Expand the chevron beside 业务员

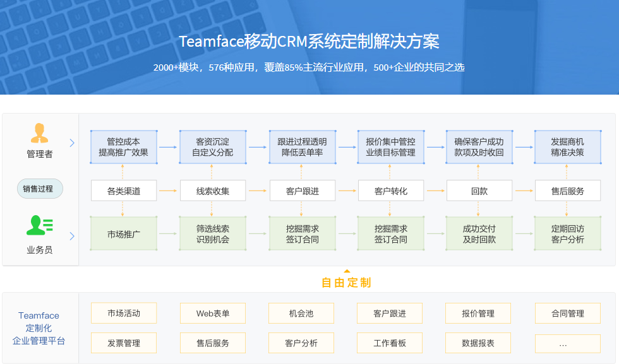coord(72,236)
